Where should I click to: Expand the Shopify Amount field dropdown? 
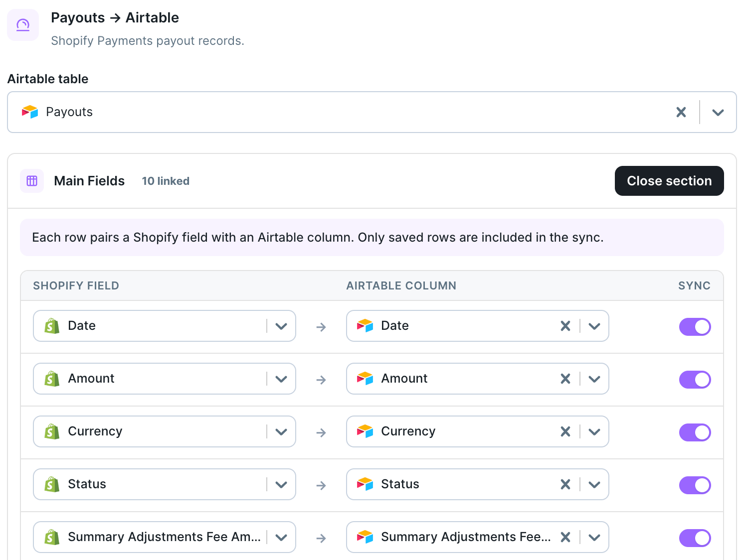(281, 379)
